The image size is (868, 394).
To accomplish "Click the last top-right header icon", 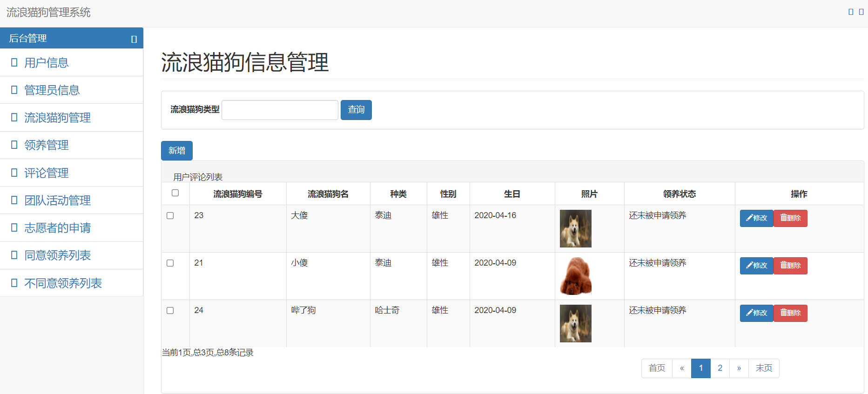I will [x=861, y=12].
